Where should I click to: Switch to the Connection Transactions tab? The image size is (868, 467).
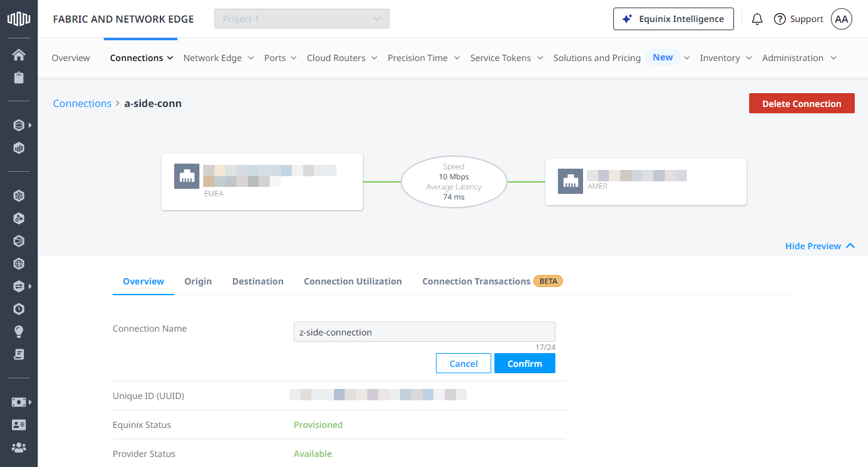(x=476, y=281)
